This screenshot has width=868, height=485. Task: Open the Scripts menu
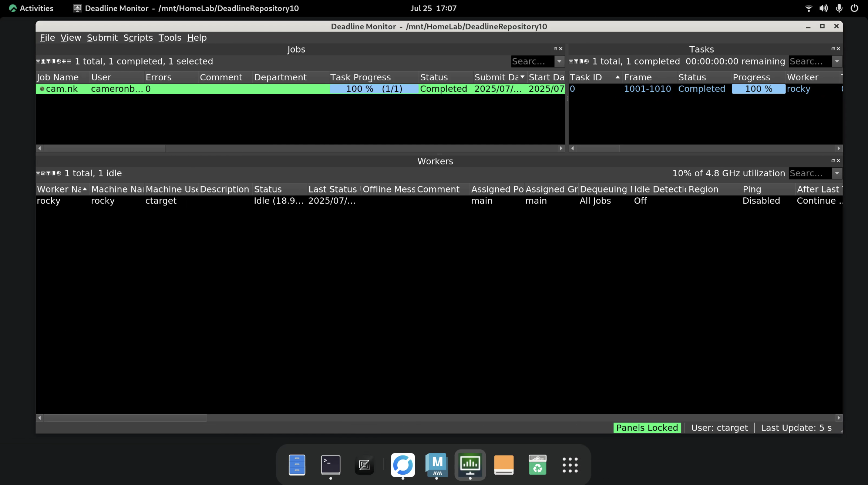tap(138, 38)
